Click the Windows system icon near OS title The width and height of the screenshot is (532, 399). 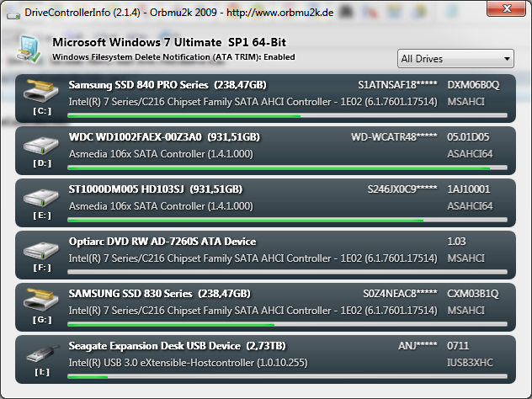(x=29, y=49)
